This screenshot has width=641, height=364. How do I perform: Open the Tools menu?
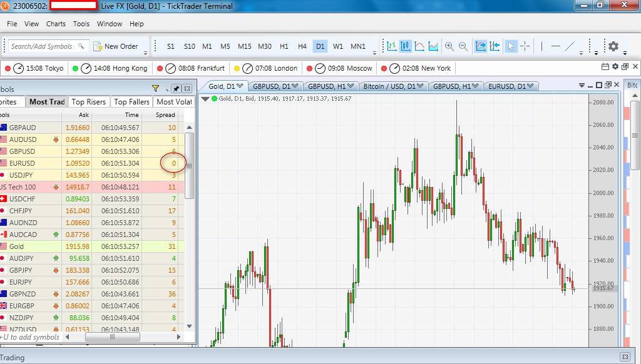pos(81,24)
